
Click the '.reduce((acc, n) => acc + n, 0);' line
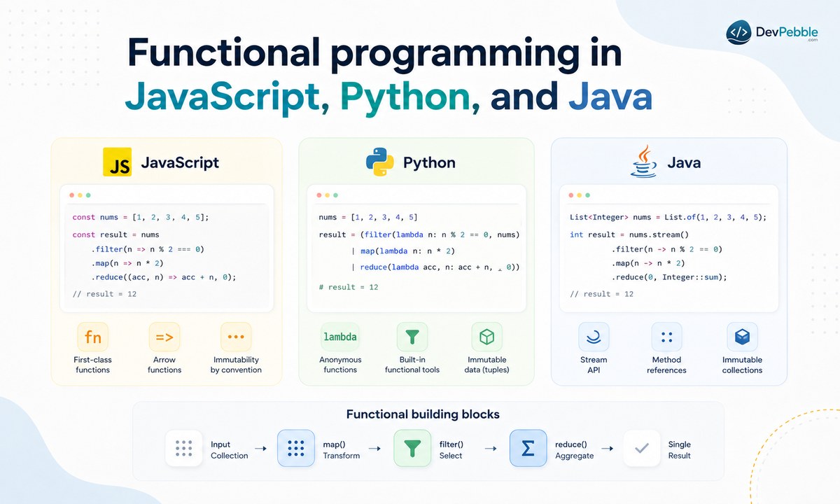click(164, 276)
